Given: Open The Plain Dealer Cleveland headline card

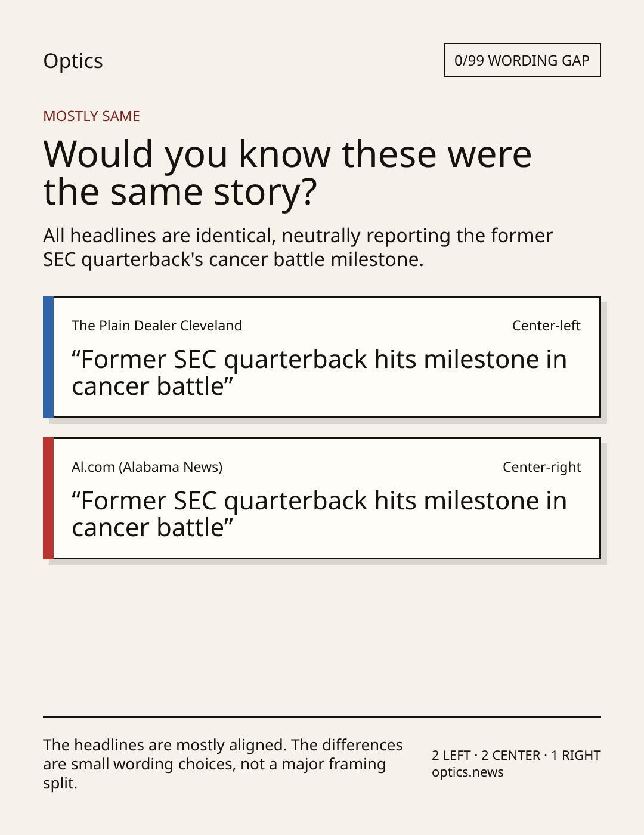Looking at the screenshot, I should coord(321,357).
